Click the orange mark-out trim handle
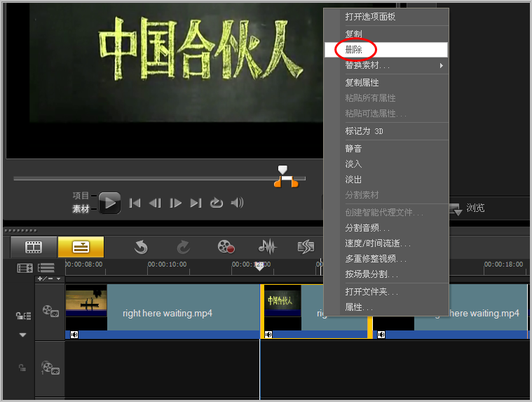Screen dimensions: 532x402 pos(294,182)
